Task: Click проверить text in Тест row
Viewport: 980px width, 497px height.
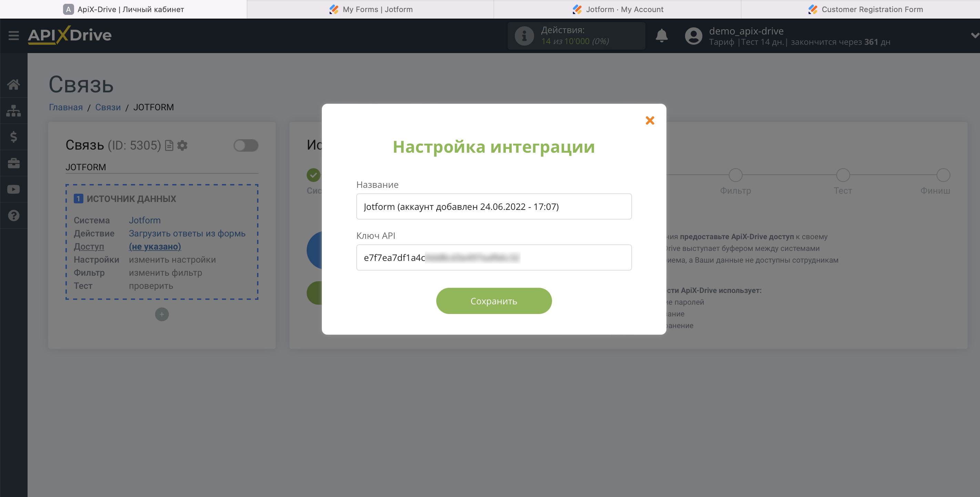Action: [x=151, y=286]
